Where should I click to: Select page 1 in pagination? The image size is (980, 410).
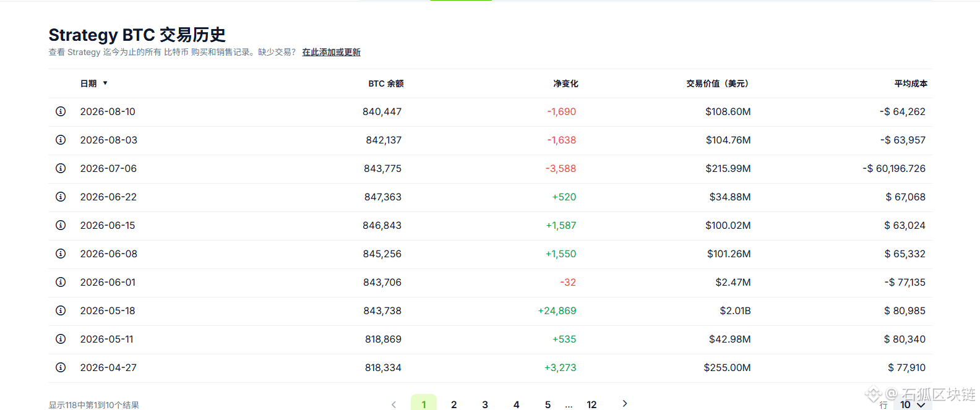click(424, 403)
